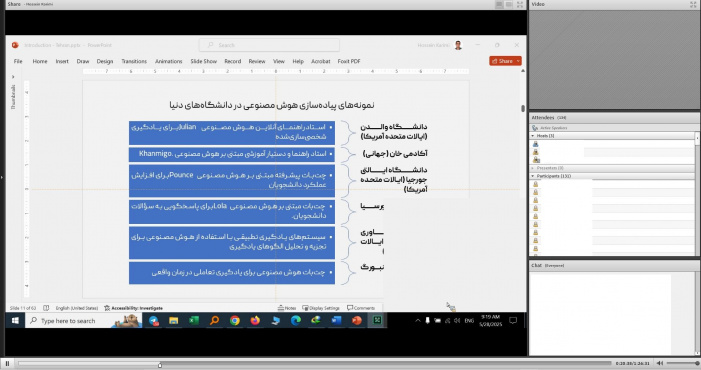Pause the recording playback
This screenshot has width=701, height=370.
click(x=7, y=363)
